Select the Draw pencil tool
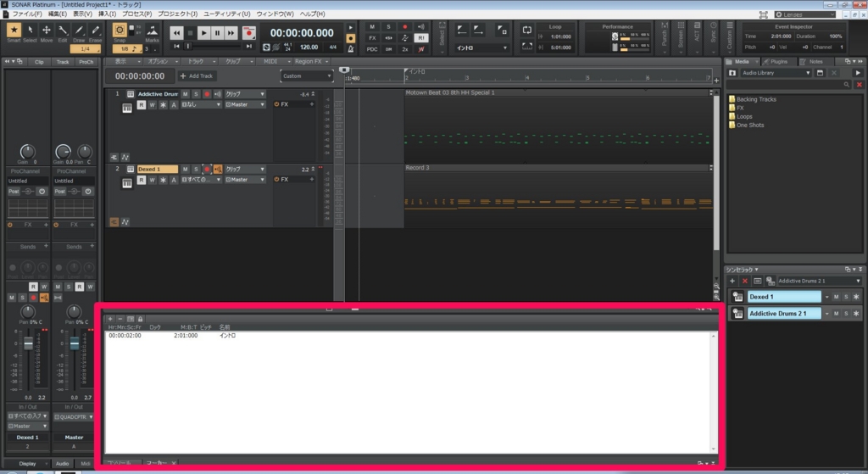Screen dimensions: 868x474 pyautogui.click(x=79, y=31)
